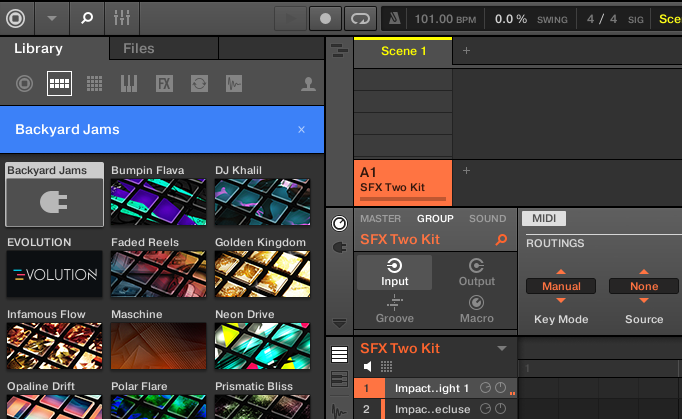Select group A1 SFX Two Kit
The width and height of the screenshot is (682, 419).
[x=403, y=183]
